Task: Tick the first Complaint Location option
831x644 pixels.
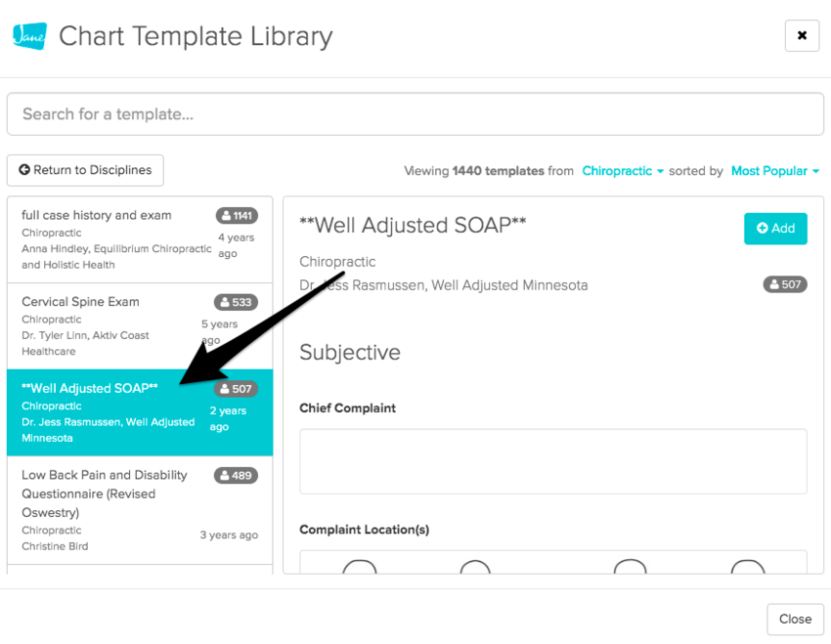Action: pyautogui.click(x=360, y=569)
